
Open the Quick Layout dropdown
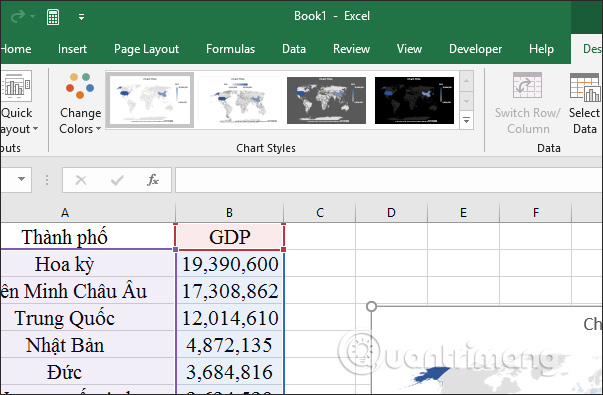[x=17, y=103]
